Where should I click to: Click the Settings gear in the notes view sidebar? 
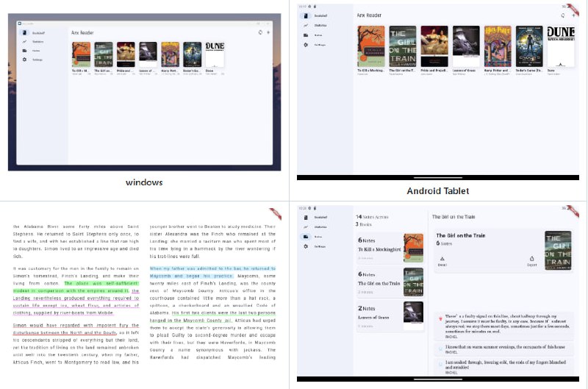(x=305, y=247)
